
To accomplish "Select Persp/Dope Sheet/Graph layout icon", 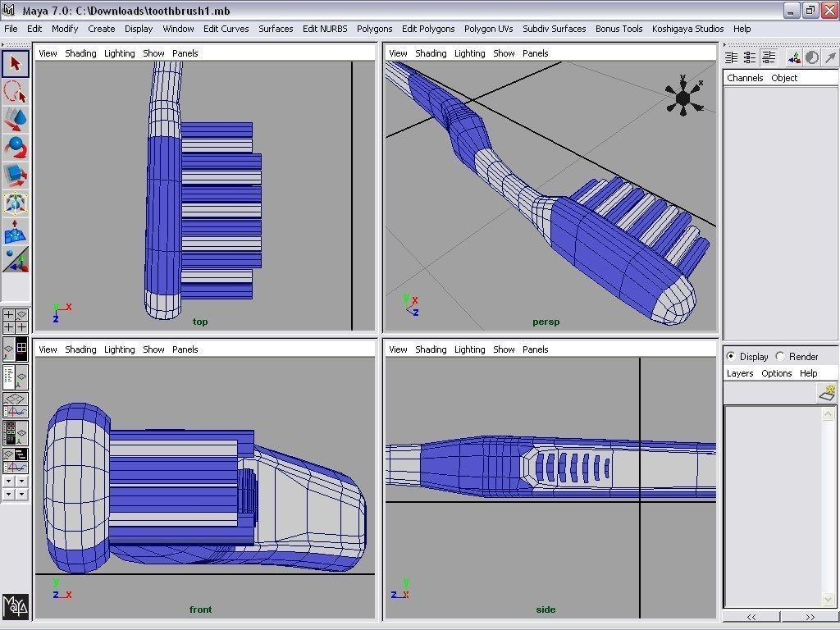I will 15,461.
